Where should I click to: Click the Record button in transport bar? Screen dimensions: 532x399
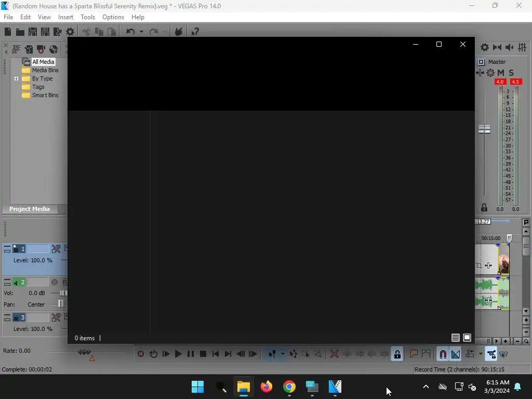pos(141,354)
